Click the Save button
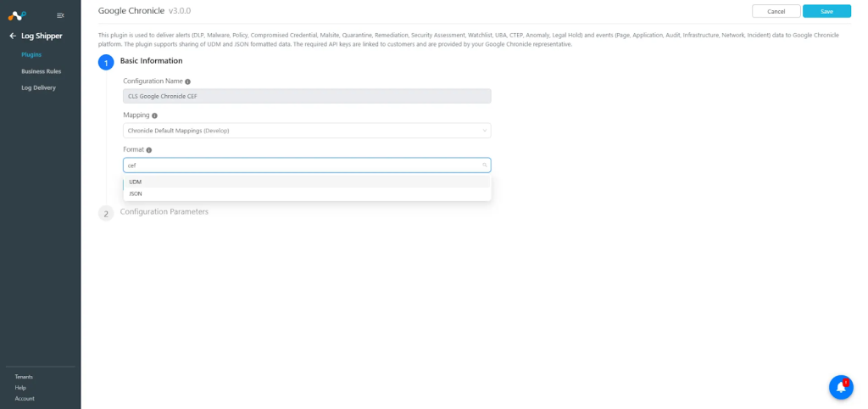This screenshot has height=409, width=868. click(x=826, y=11)
